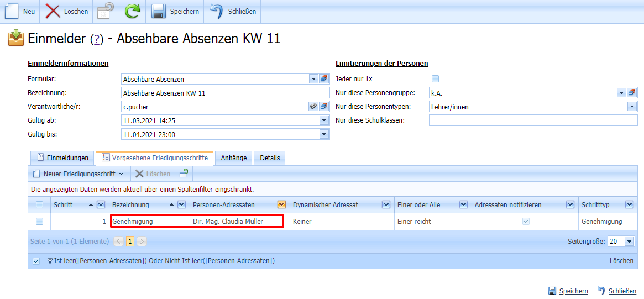Open the Anhänge tab
The width and height of the screenshot is (644, 299).
(233, 158)
